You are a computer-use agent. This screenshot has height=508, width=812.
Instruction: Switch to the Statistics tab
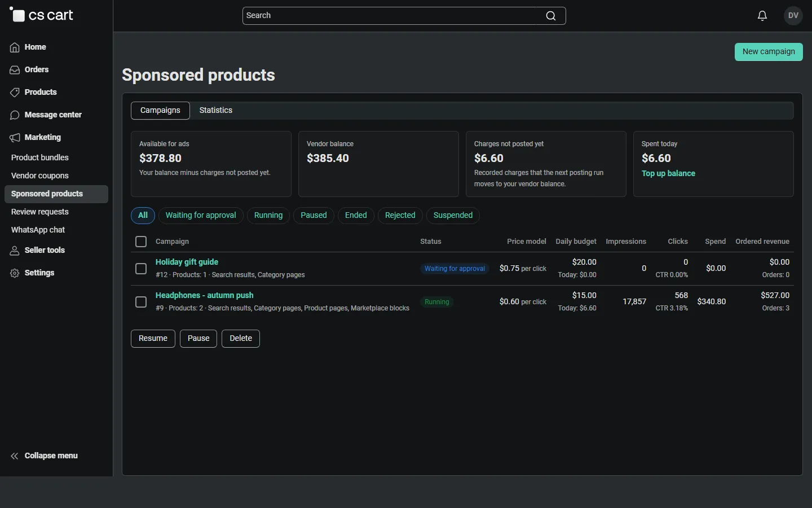tap(216, 111)
